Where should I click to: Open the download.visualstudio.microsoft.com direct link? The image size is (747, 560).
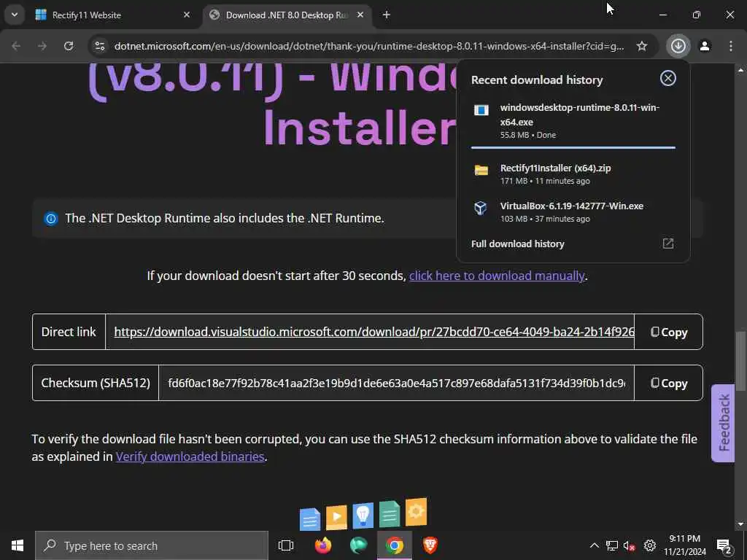(374, 332)
